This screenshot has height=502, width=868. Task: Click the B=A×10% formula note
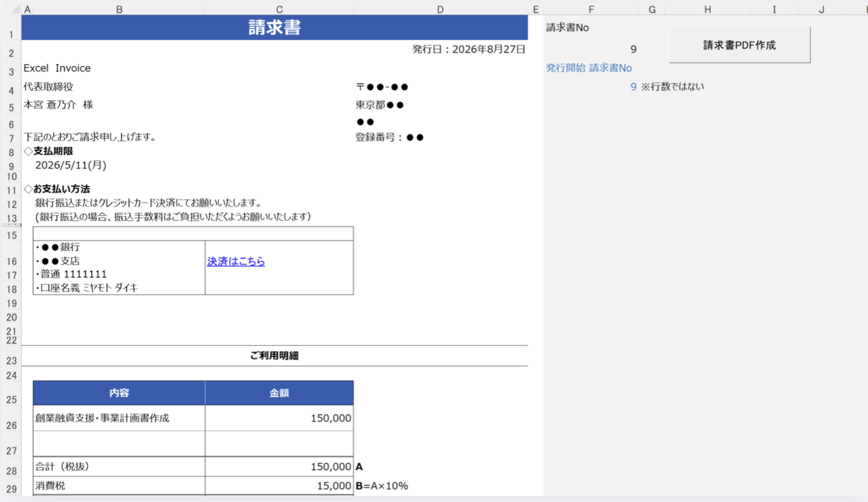point(382,486)
